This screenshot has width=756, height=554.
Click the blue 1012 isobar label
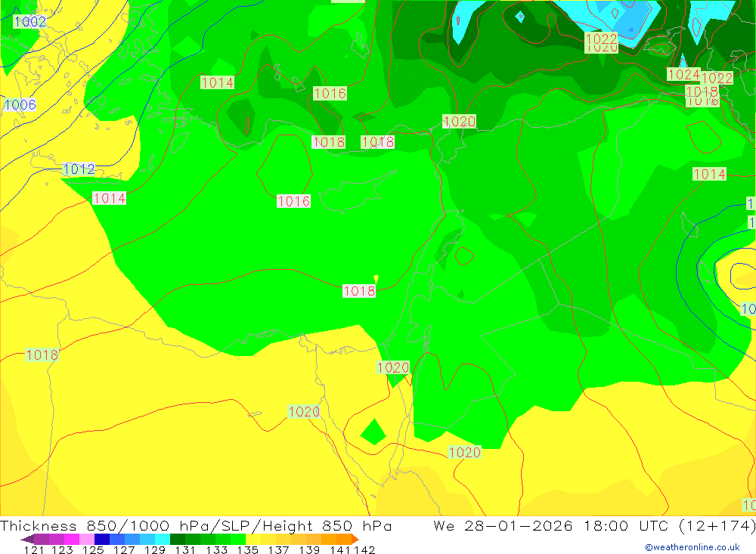[79, 169]
